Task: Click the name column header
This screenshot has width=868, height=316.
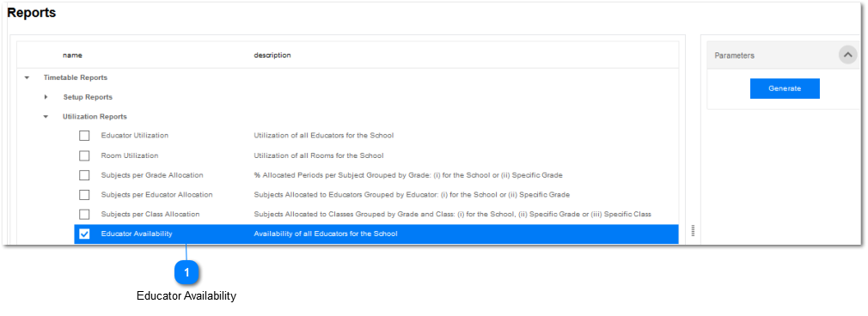Action: (x=72, y=55)
